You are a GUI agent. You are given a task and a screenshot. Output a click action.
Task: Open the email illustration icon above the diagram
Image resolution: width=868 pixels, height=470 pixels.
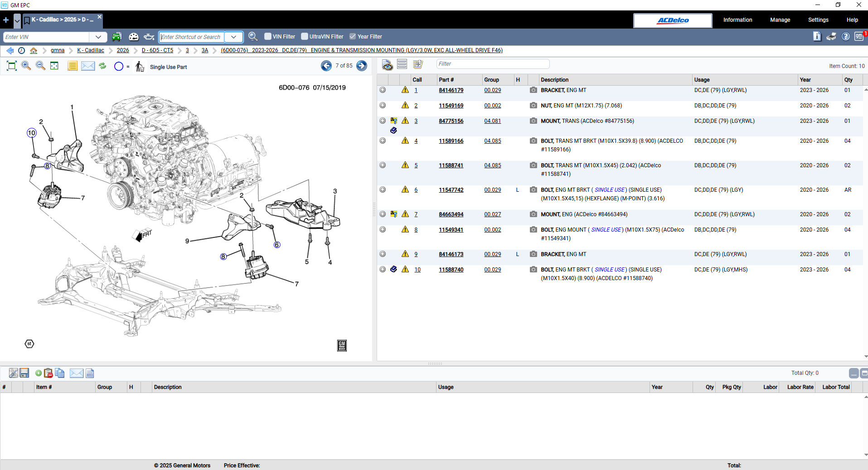click(x=87, y=66)
